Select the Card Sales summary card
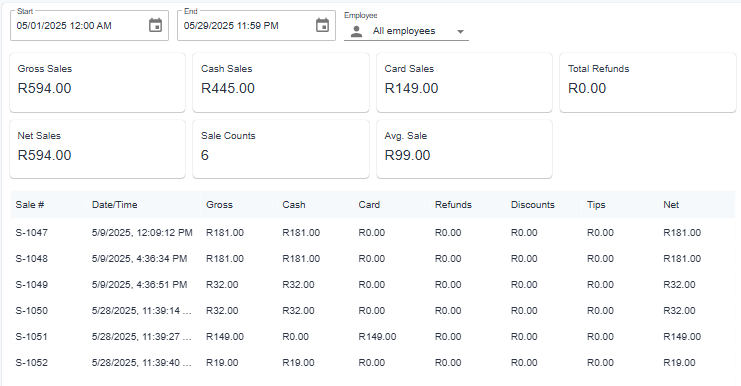741x386 pixels. pos(464,82)
